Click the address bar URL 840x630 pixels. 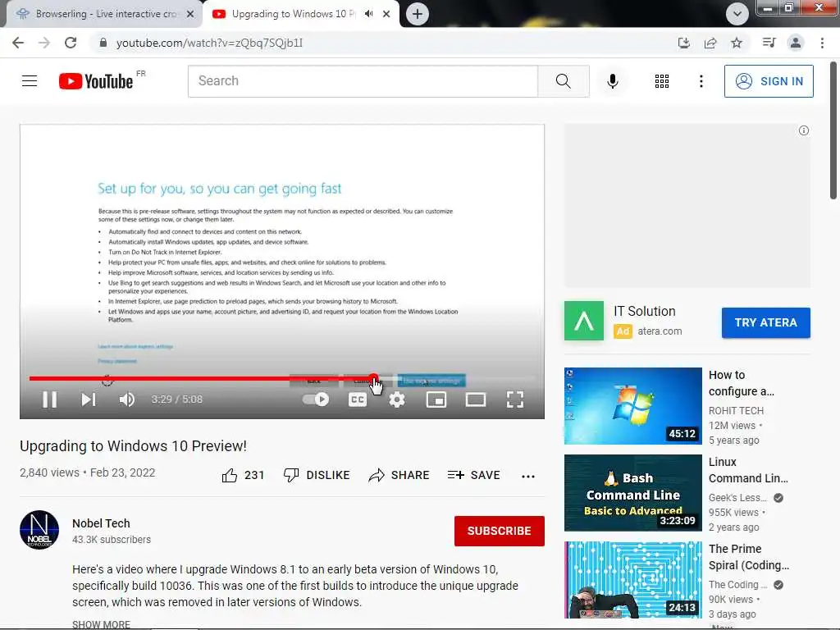(x=209, y=43)
